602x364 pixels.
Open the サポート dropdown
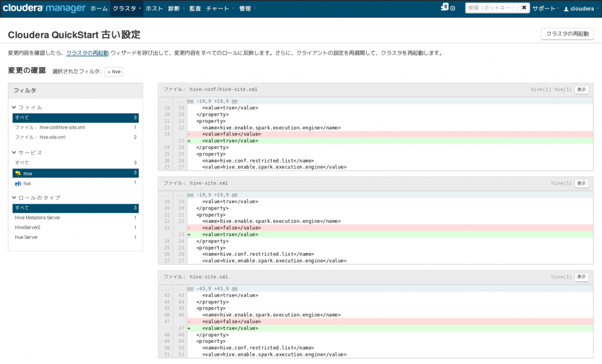pos(546,8)
